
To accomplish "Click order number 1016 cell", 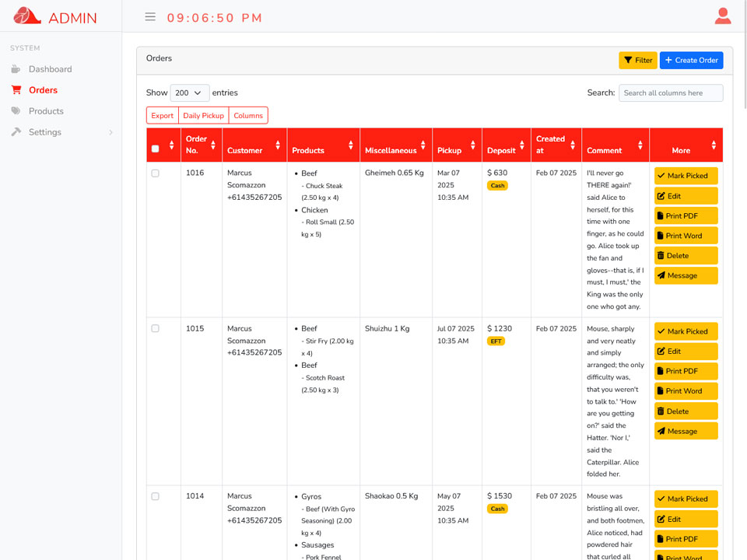I will (195, 173).
